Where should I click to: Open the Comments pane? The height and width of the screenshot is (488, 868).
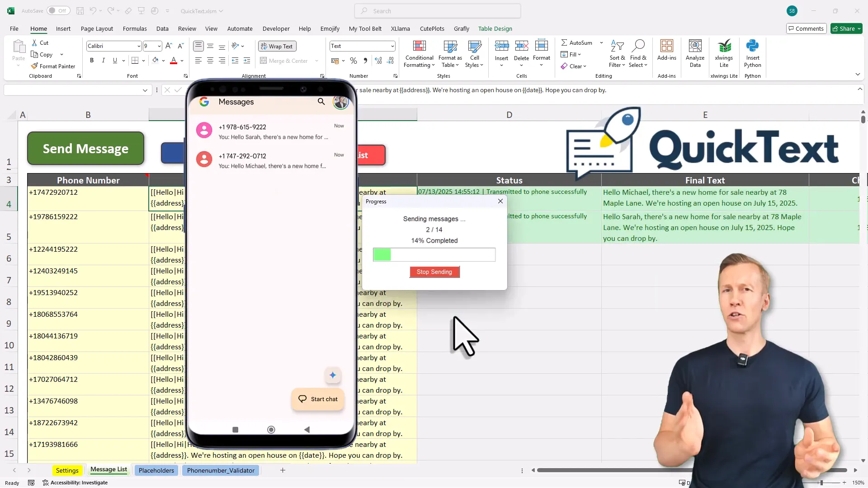tap(806, 28)
